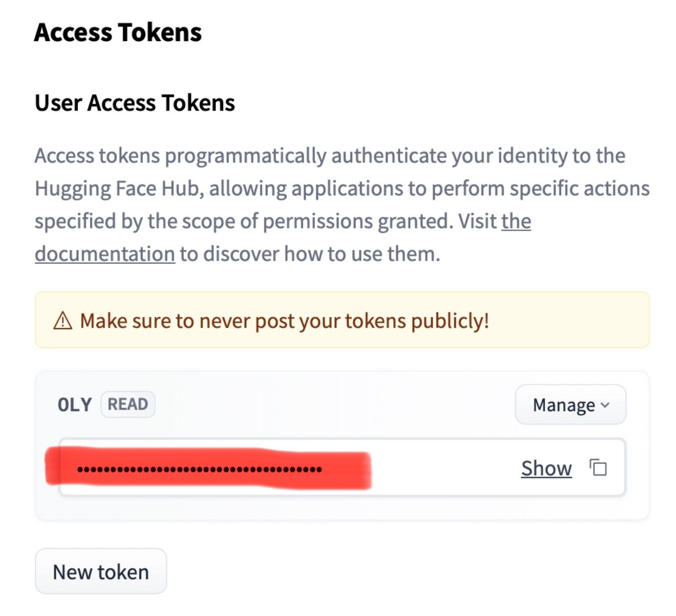676x616 pixels.
Task: Click the "User Access Tokens" subheading
Action: (135, 103)
